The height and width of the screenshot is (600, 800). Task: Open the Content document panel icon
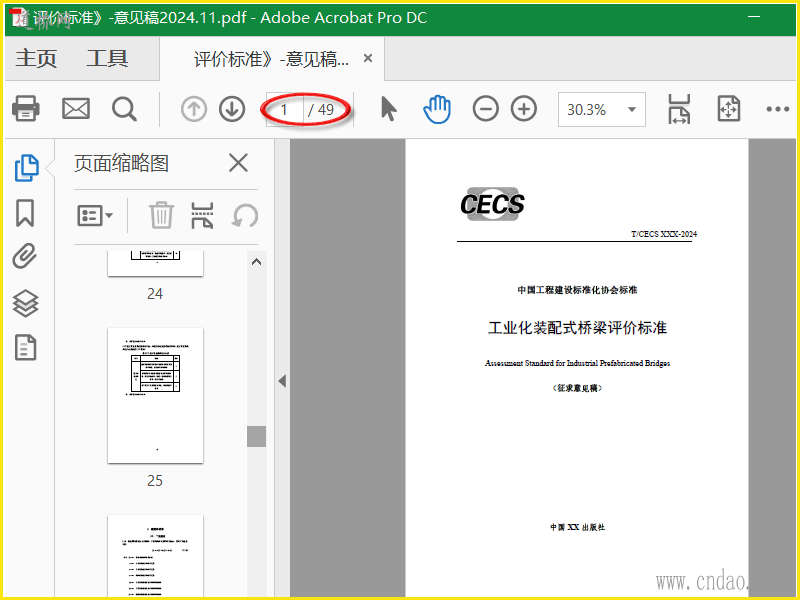click(x=25, y=348)
